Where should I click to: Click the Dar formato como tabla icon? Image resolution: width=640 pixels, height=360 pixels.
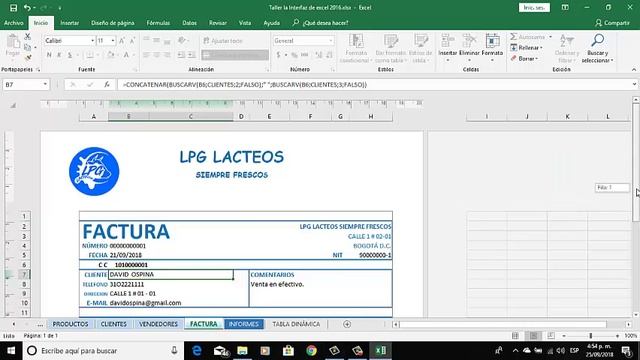(x=390, y=41)
